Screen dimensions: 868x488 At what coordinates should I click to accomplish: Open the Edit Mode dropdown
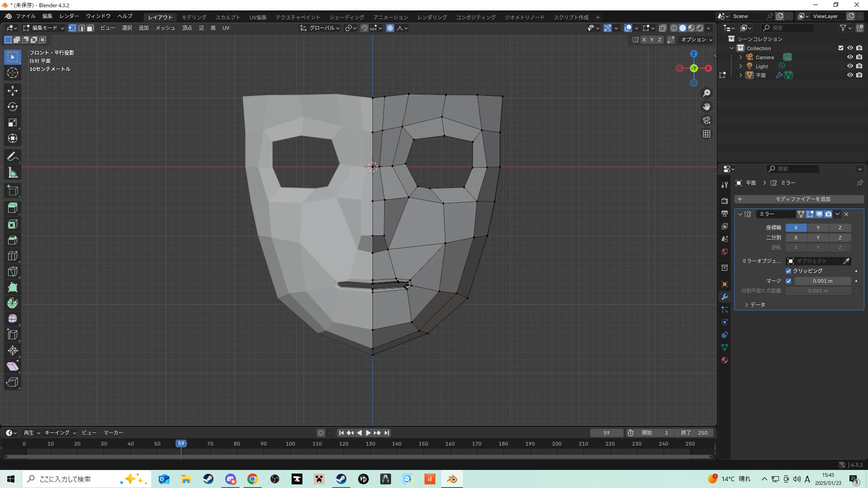(44, 28)
